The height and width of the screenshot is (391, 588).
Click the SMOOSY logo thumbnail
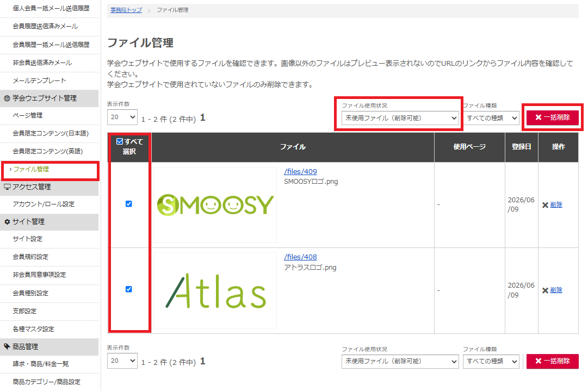point(215,205)
